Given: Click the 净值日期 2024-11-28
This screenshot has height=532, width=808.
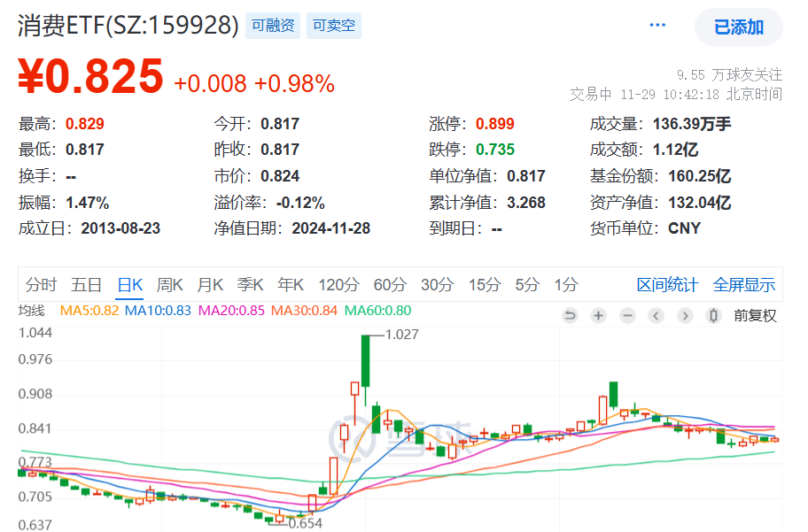Looking at the screenshot, I should pos(330,228).
